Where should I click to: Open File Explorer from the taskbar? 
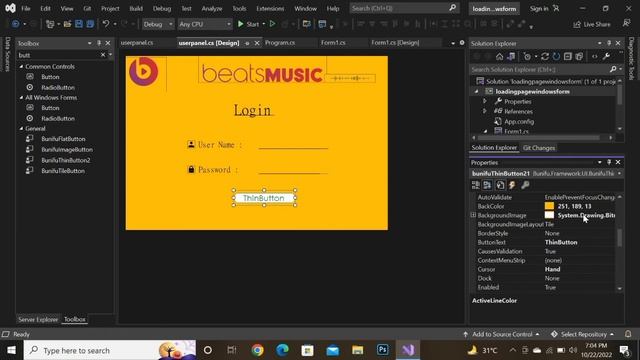point(358,350)
